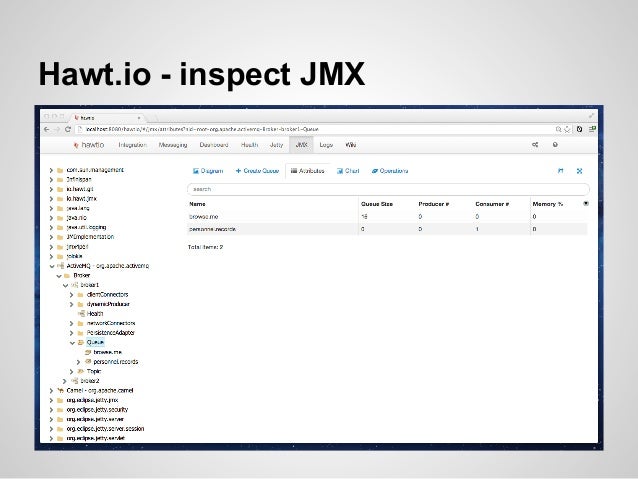
Task: Click the com.sun.management folder icon
Action: pos(60,170)
